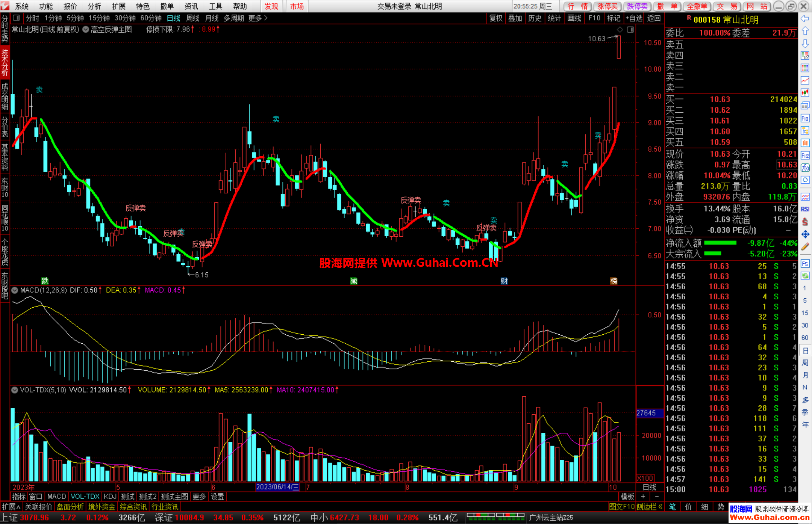Click the 榜 marker below the chart
Viewport: 812px width, 524px height.
click(614, 281)
